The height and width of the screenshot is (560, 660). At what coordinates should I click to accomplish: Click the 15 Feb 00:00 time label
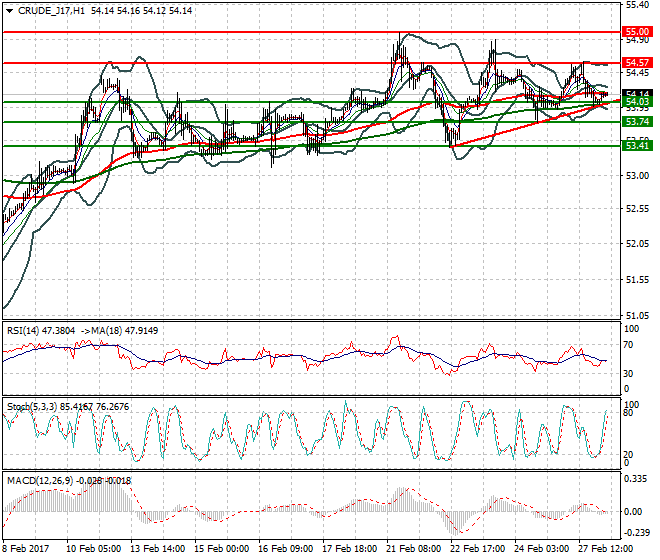tap(221, 549)
